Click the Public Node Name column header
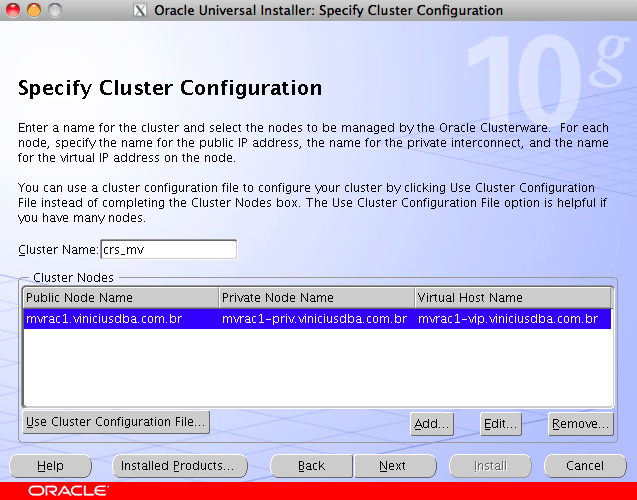Viewport: 637px width, 500px height. [120, 298]
